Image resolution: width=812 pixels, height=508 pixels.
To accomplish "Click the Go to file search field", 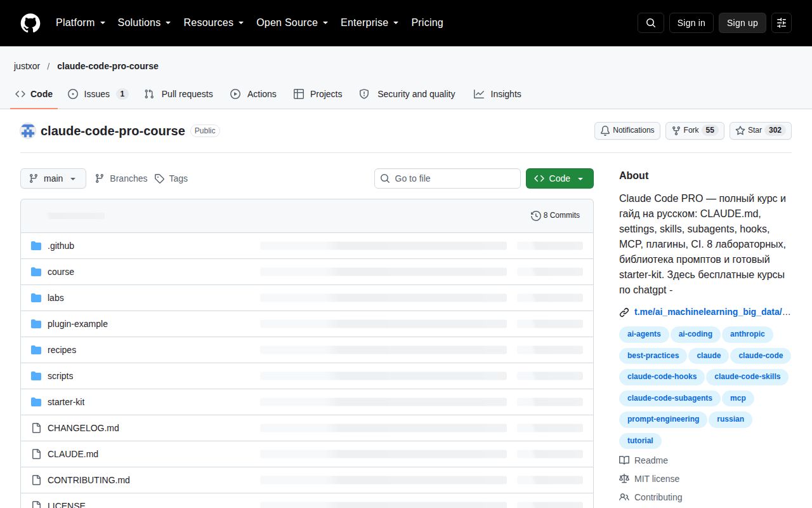I will pyautogui.click(x=447, y=178).
